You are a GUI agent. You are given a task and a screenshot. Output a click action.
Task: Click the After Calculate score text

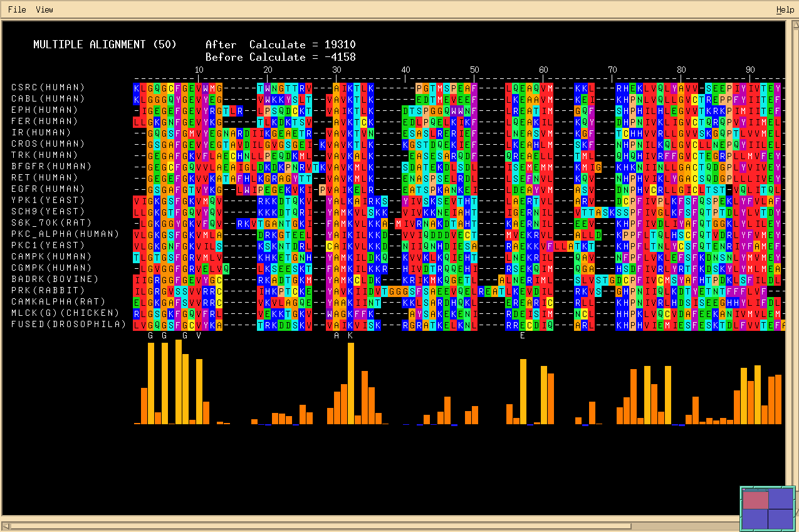(280, 44)
